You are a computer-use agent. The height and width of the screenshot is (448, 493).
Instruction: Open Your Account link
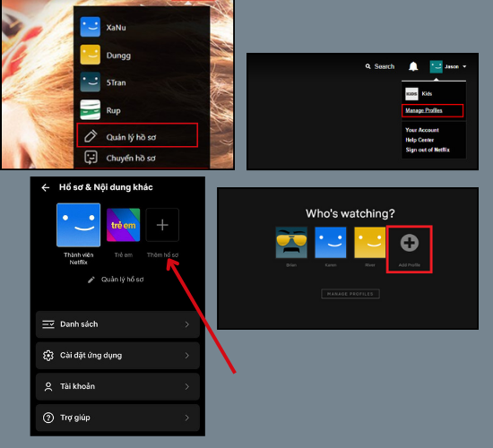coord(421,130)
